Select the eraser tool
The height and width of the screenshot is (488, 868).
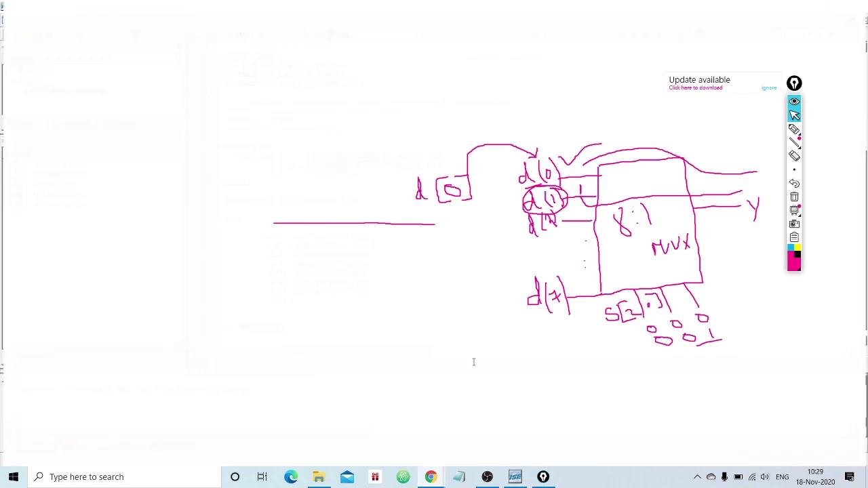(x=794, y=156)
